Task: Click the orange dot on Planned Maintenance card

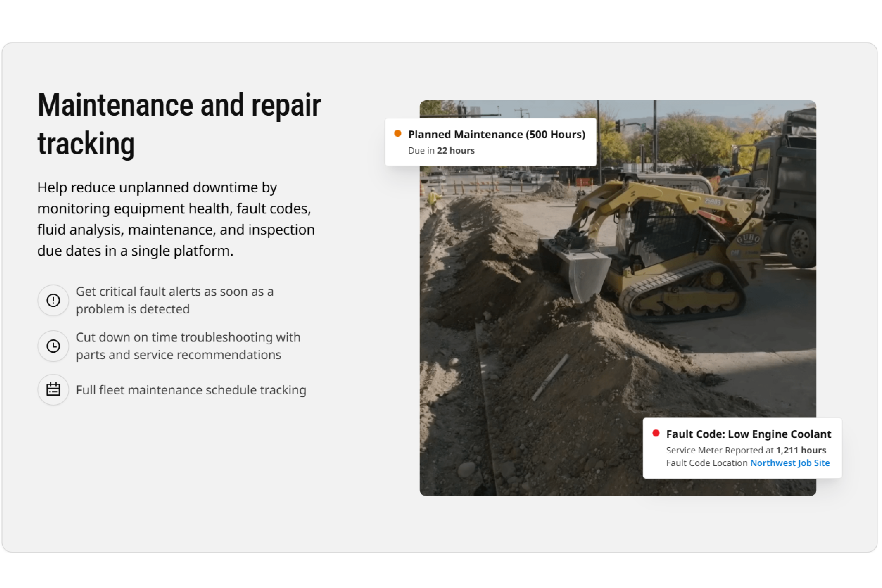Action: [398, 133]
